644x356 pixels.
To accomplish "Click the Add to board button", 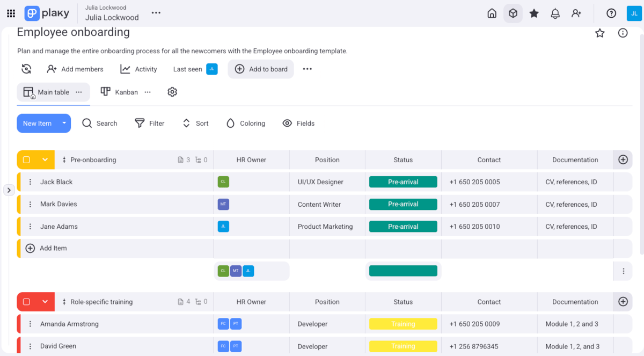I will coord(261,69).
